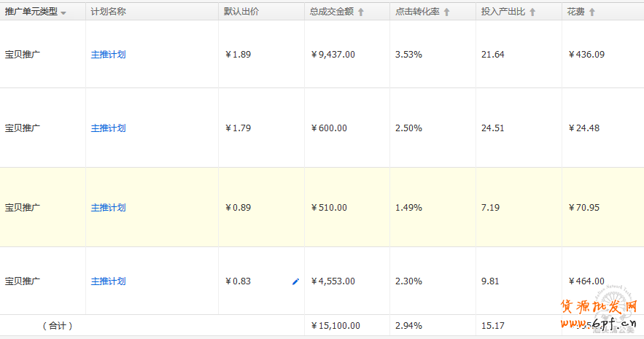
Task: Click the 合计 totals row label
Action: click(58, 326)
